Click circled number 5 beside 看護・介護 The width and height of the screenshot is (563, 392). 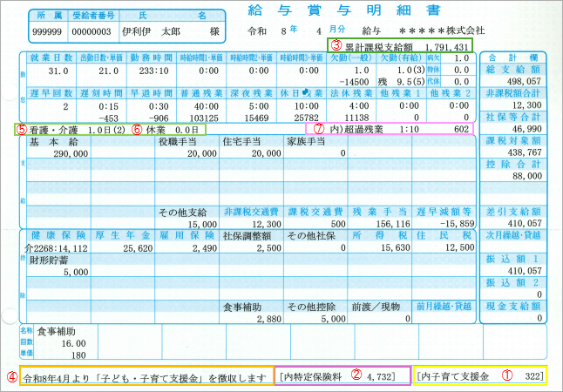pos(18,127)
